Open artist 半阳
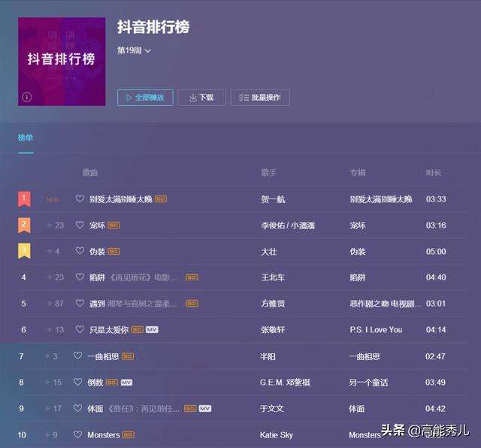Screen dimensions: 481x448 [268, 356]
